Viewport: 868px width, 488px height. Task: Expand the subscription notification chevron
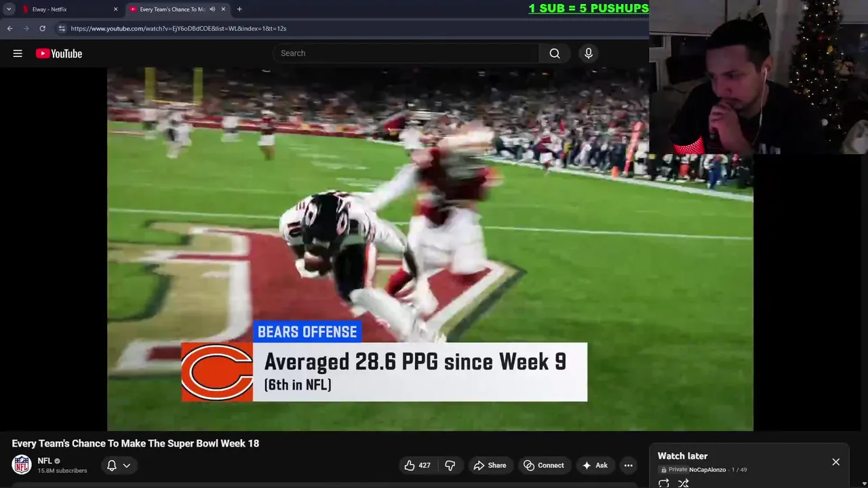click(127, 466)
